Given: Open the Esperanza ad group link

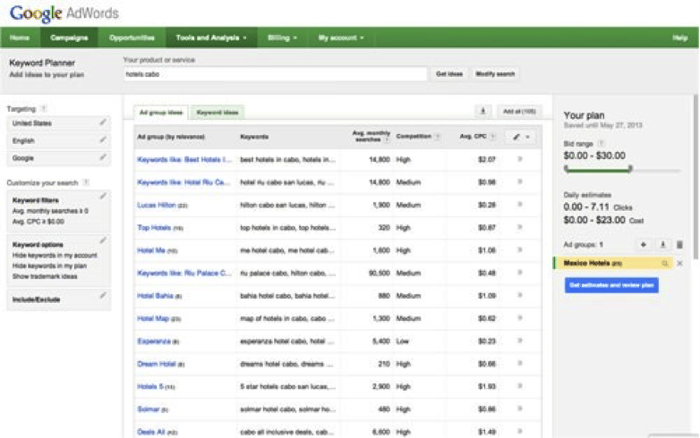Looking at the screenshot, I should (154, 341).
